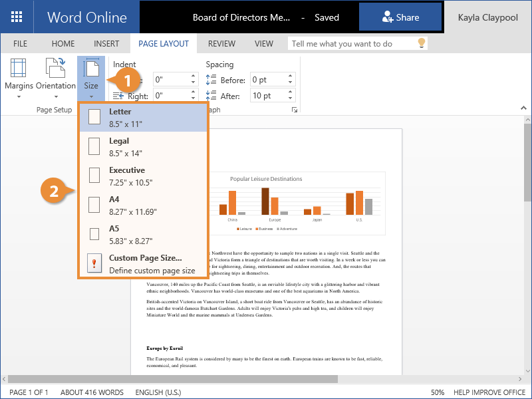
Task: Click the Orientation icon
Action: [55, 68]
